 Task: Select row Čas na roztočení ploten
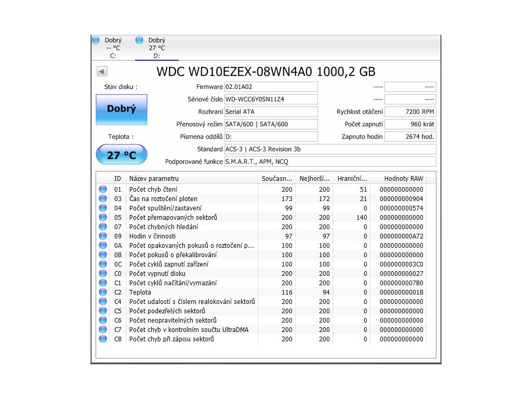point(261,198)
